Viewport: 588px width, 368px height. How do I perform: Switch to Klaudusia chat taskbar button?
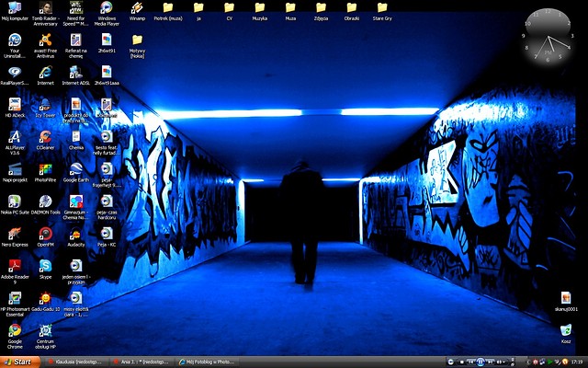pos(76,362)
